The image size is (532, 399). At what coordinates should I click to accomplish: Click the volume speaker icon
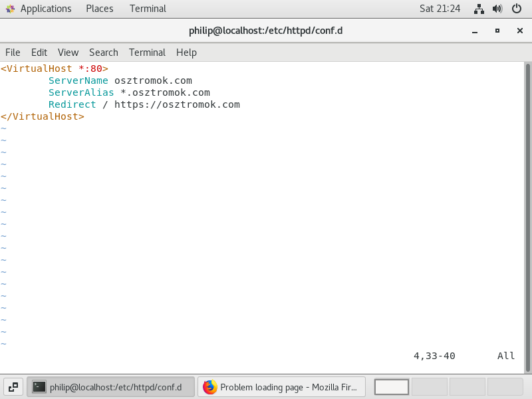click(497, 9)
